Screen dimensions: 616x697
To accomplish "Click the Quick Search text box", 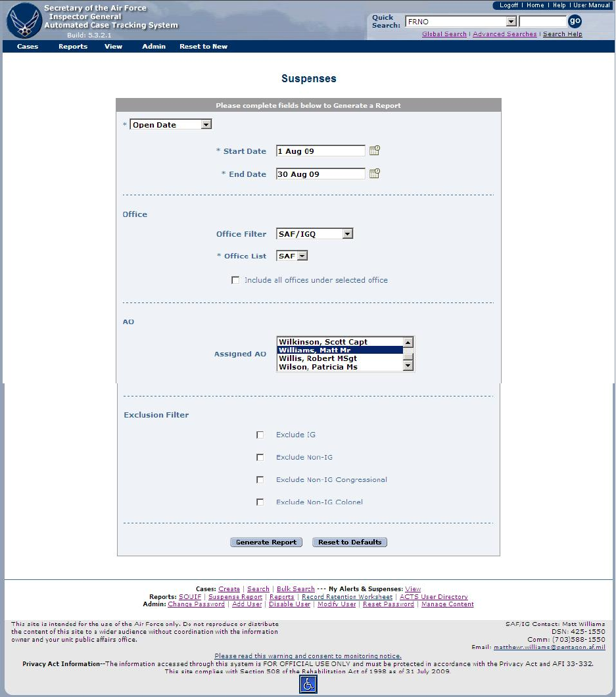I will (x=542, y=21).
